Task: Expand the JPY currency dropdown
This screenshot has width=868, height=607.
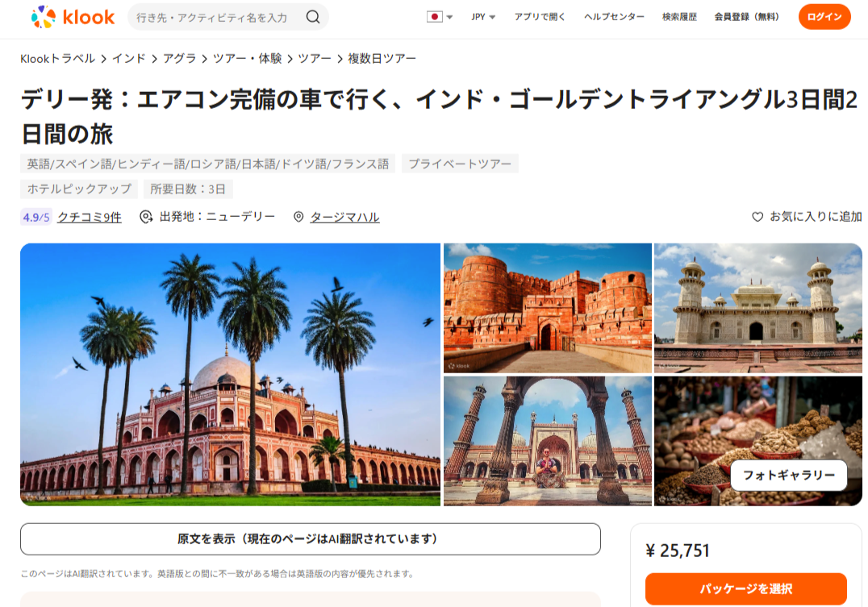Action: [x=483, y=17]
